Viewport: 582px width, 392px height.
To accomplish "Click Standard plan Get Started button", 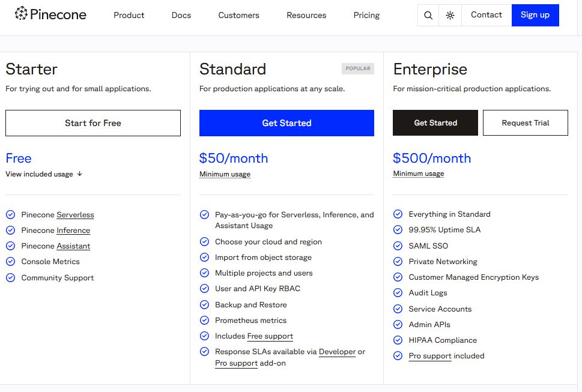I will click(x=286, y=122).
